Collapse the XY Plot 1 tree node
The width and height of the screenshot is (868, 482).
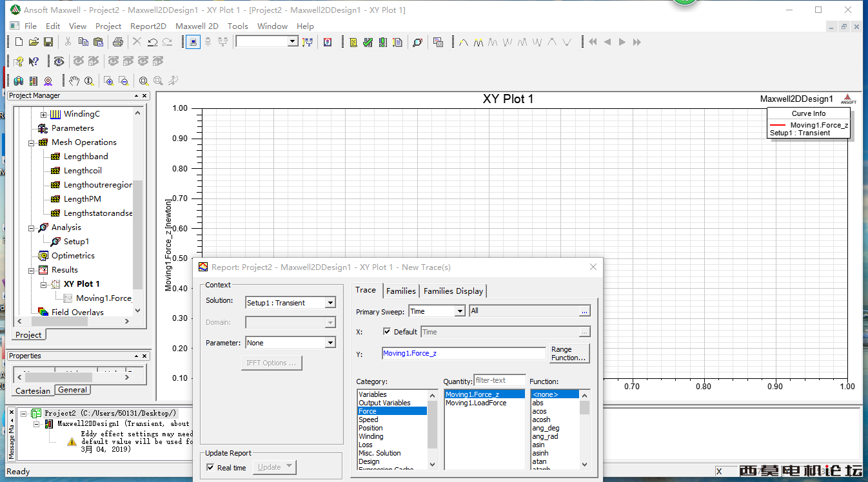click(43, 284)
